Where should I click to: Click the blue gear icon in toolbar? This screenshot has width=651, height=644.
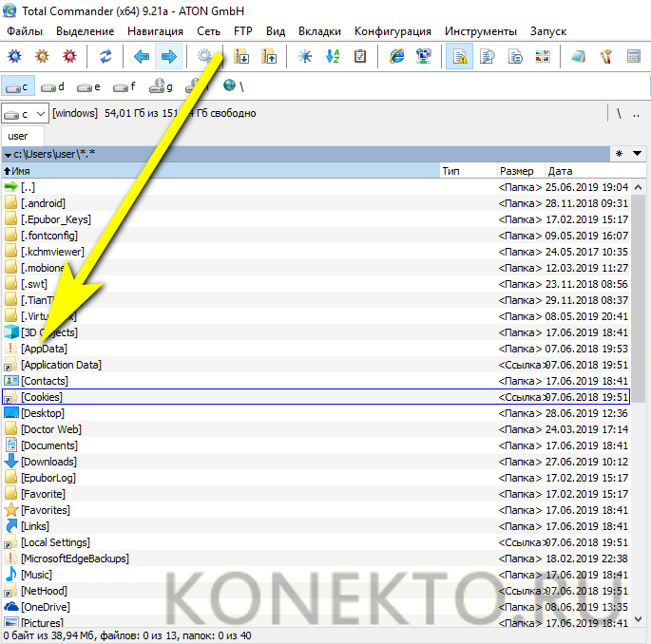point(14,57)
